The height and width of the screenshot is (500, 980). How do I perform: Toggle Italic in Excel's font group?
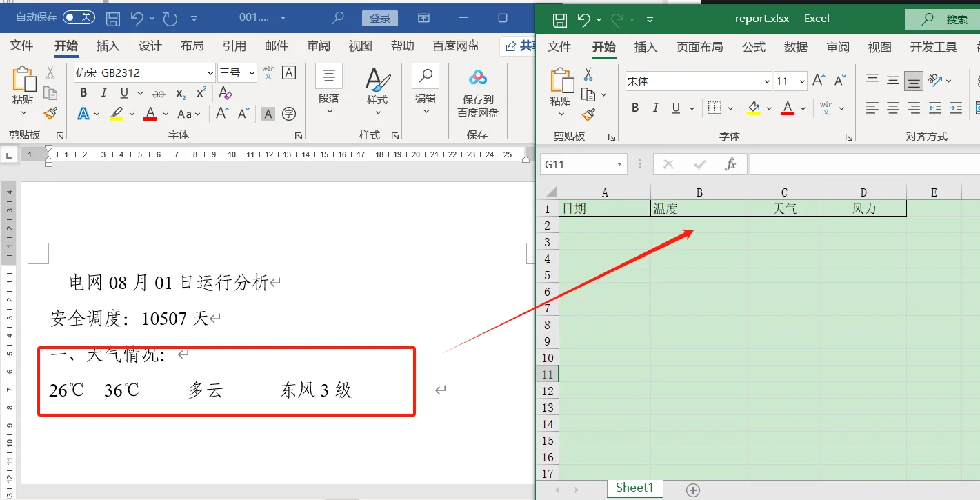tap(656, 108)
